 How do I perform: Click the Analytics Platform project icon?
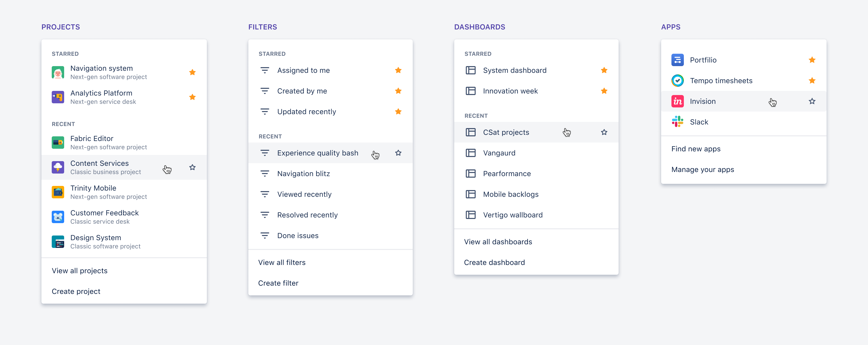[58, 97]
